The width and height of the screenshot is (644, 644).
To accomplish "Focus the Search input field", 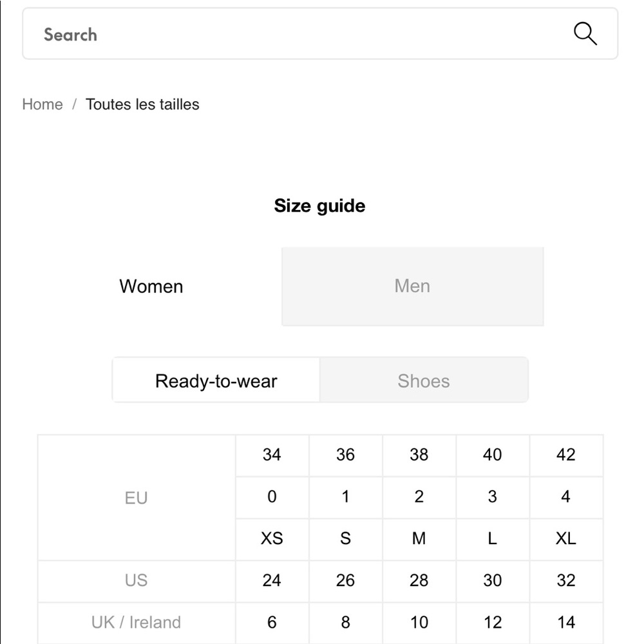I will (x=320, y=33).
